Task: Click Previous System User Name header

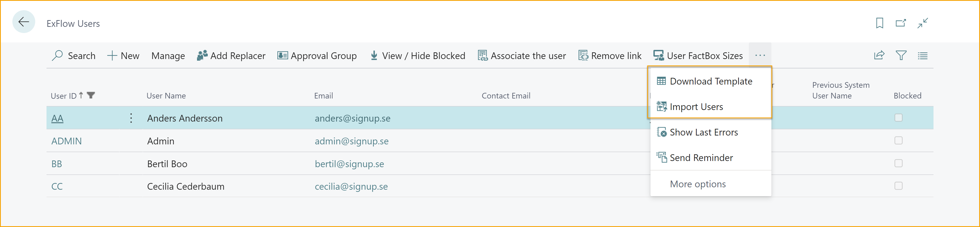Action: [x=840, y=90]
